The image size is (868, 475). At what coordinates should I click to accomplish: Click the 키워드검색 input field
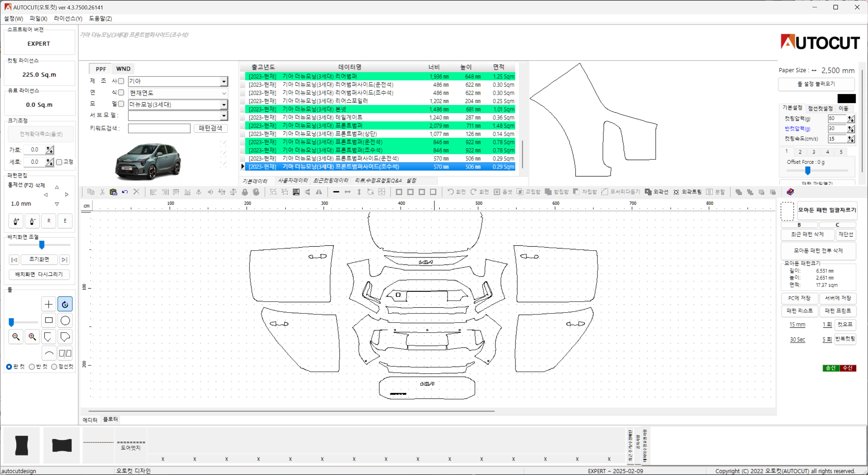tap(159, 128)
